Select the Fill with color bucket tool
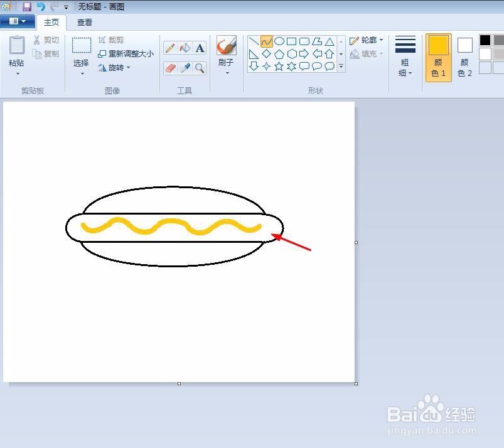The height and width of the screenshot is (448, 504). 185,48
